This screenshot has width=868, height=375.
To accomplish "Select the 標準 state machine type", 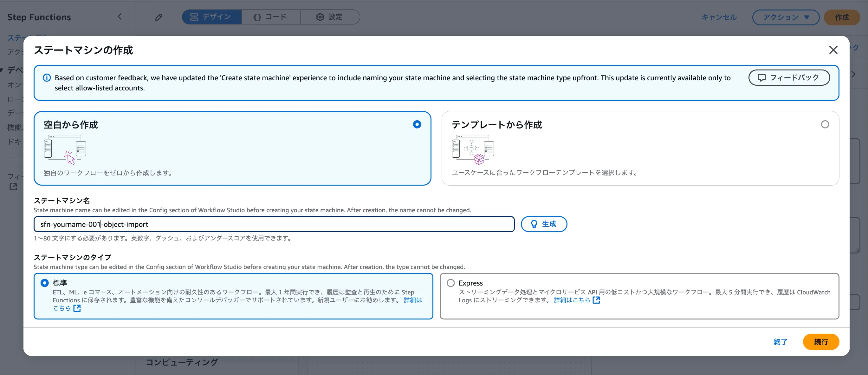I will click(x=44, y=283).
